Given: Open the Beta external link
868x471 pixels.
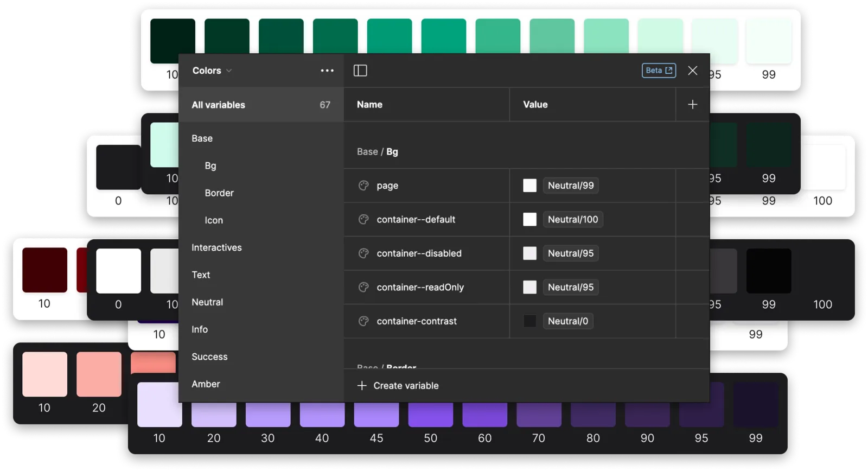Looking at the screenshot, I should click(659, 71).
